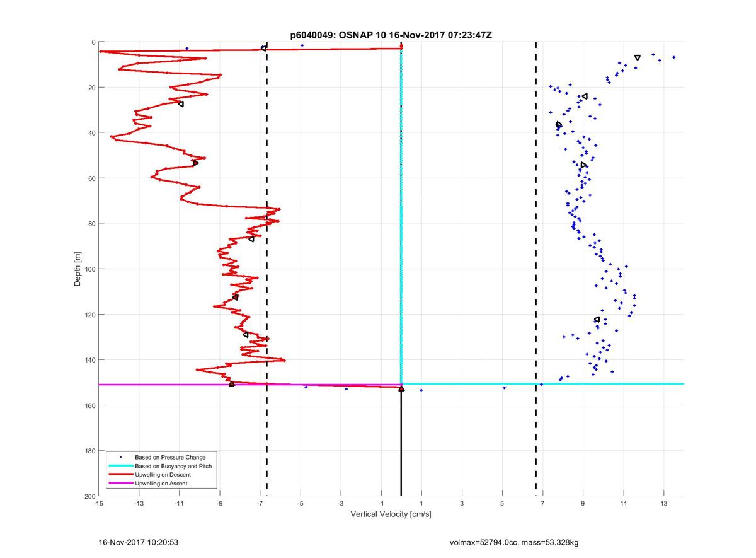Screen dimensions: 756x558
Task: Click depth axis tick label 80
Action: (x=91, y=224)
